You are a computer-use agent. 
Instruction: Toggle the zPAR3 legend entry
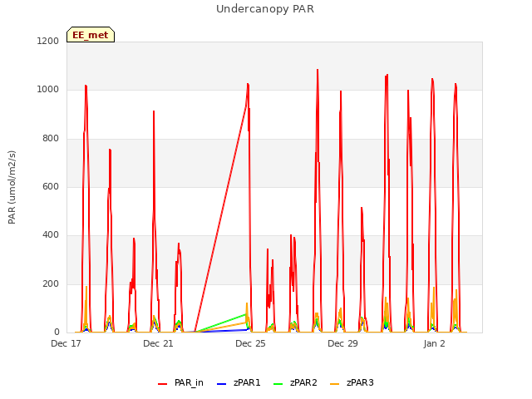[352, 382]
